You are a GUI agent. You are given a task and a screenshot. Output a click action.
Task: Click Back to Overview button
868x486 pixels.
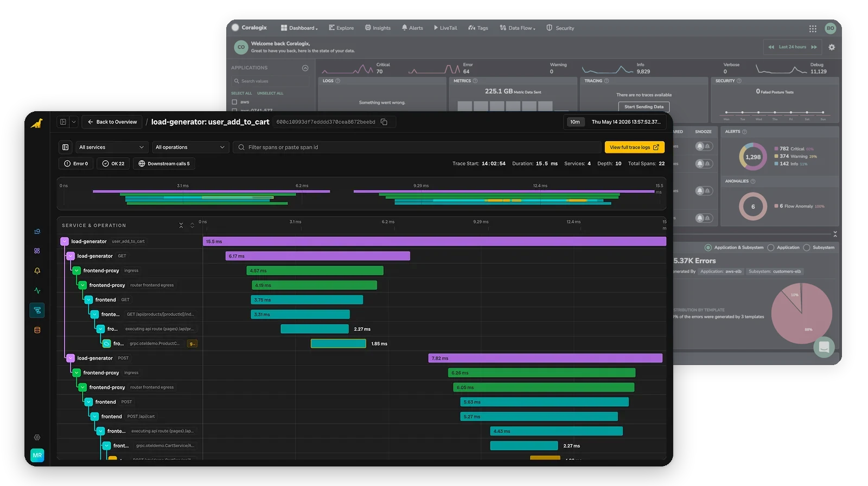[112, 122]
